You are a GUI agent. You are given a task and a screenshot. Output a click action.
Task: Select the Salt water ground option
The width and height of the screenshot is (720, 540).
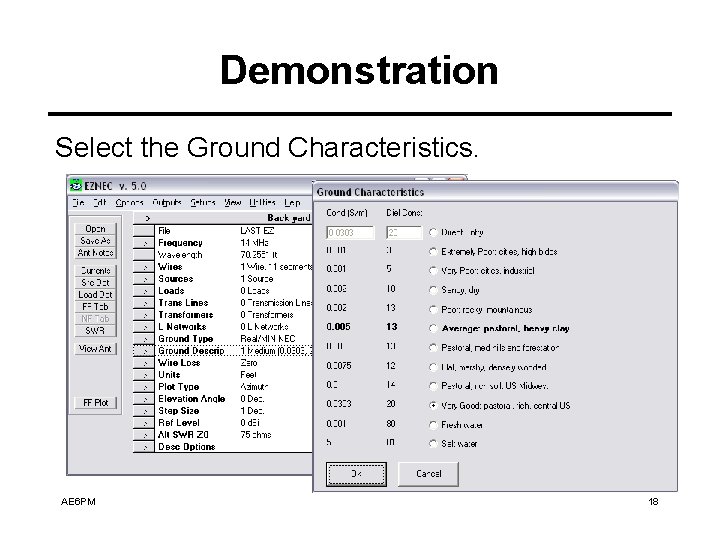[433, 444]
